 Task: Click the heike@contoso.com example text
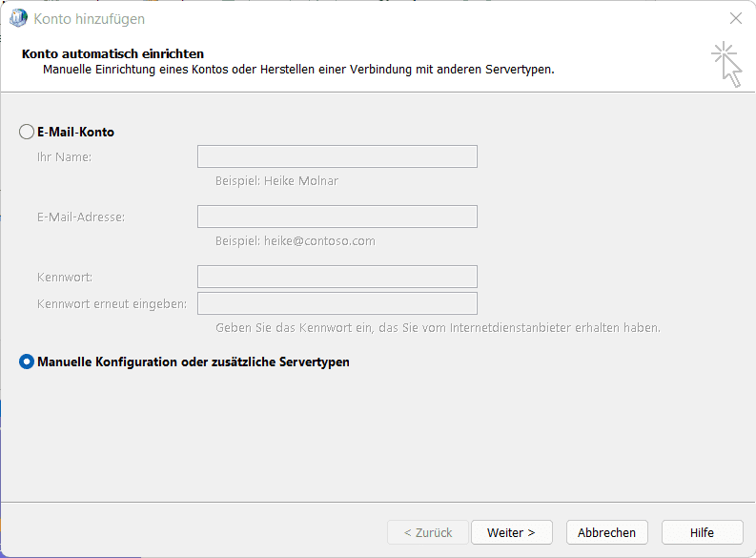296,241
